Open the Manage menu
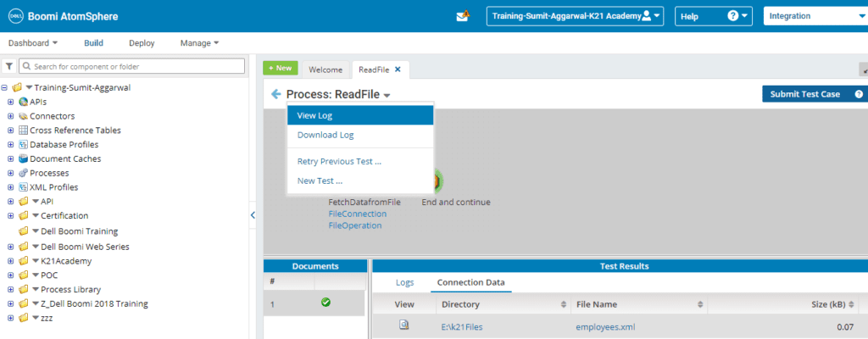 (x=200, y=42)
